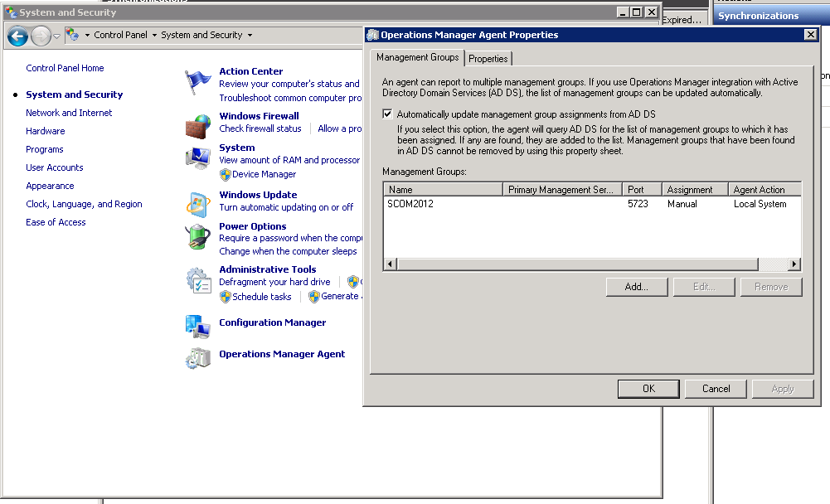
Task: Click the Administrative Tools gear icon
Action: pos(198,280)
